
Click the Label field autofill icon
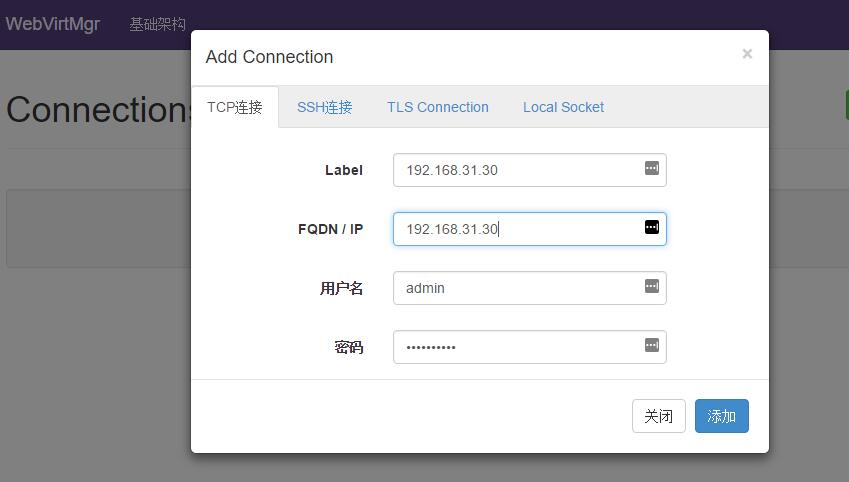pyautogui.click(x=652, y=169)
